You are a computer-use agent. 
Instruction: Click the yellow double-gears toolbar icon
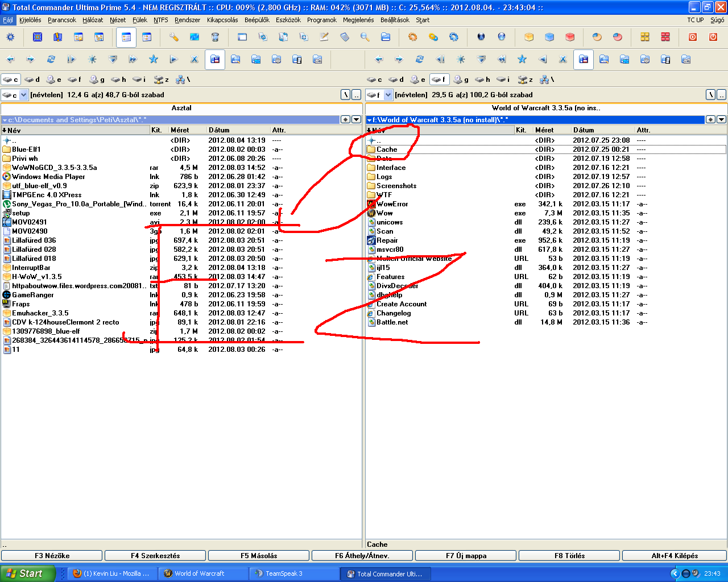[433, 37]
